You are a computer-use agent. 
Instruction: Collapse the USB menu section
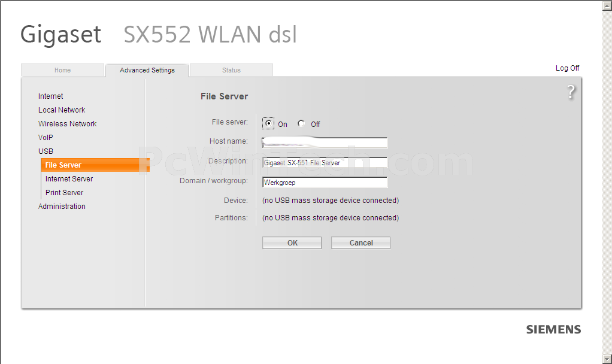pos(46,151)
